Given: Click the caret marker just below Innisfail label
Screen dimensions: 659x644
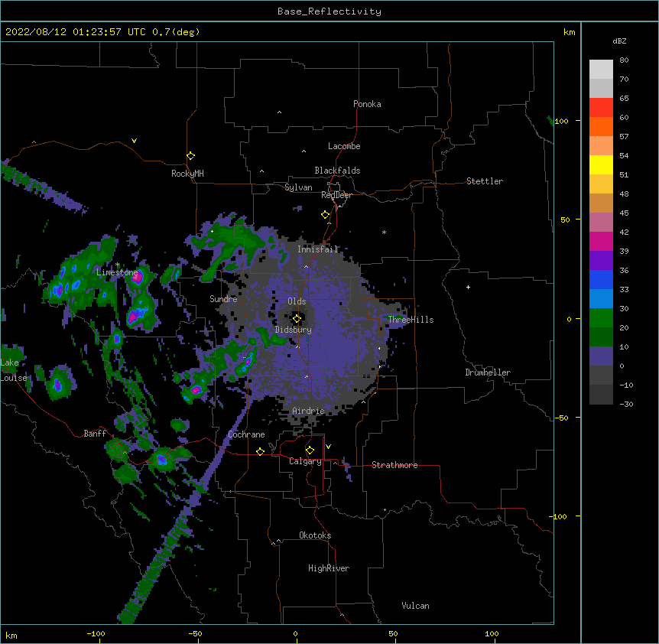Looking at the screenshot, I should 306,266.
